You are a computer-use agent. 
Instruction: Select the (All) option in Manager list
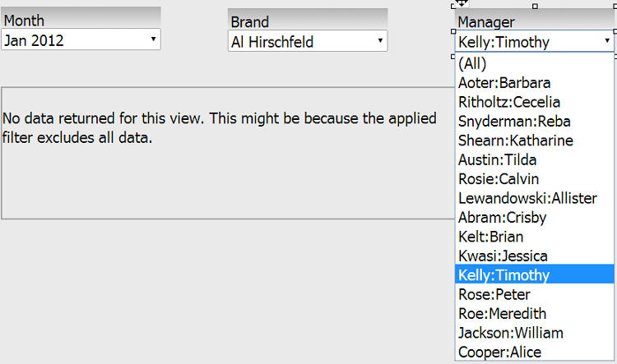473,63
